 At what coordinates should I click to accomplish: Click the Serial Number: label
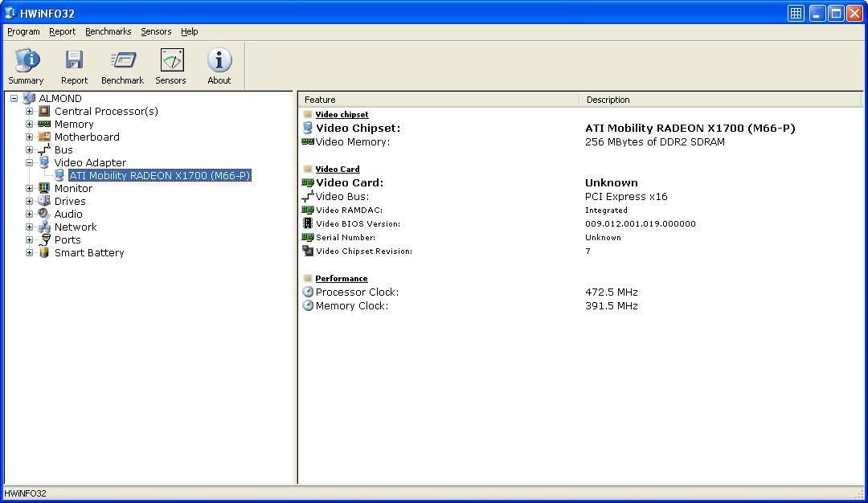tap(346, 237)
